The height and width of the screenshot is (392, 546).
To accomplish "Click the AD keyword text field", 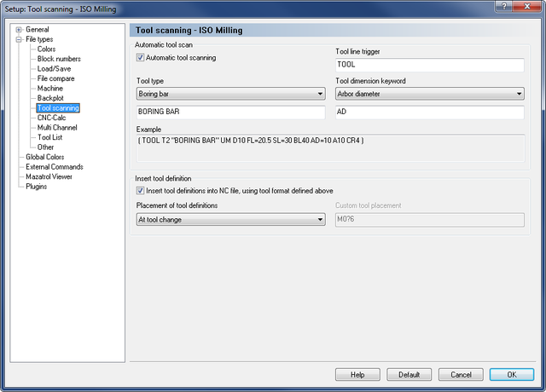I will pyautogui.click(x=430, y=112).
